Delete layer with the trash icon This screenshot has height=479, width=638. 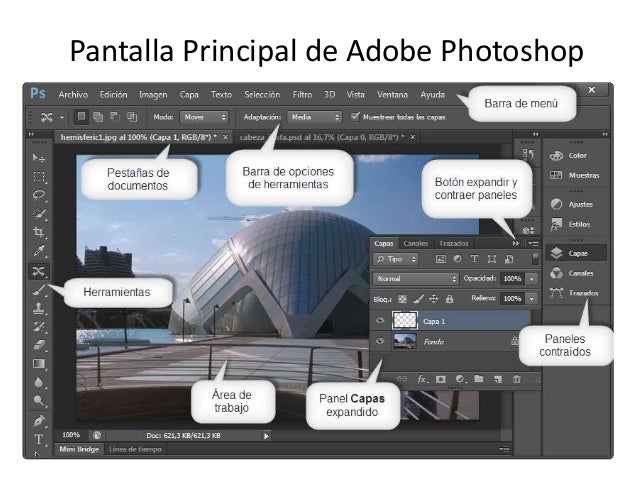[x=516, y=379]
